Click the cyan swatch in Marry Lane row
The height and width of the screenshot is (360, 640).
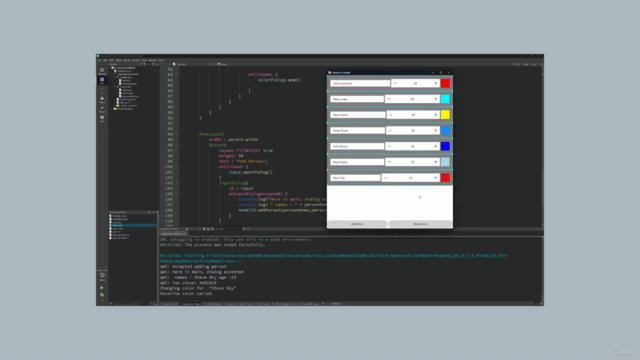click(445, 99)
